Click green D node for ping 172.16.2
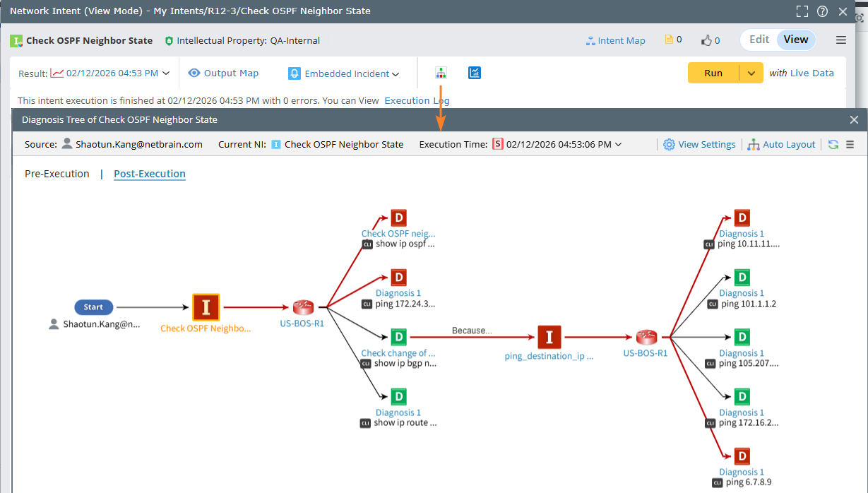 (742, 396)
